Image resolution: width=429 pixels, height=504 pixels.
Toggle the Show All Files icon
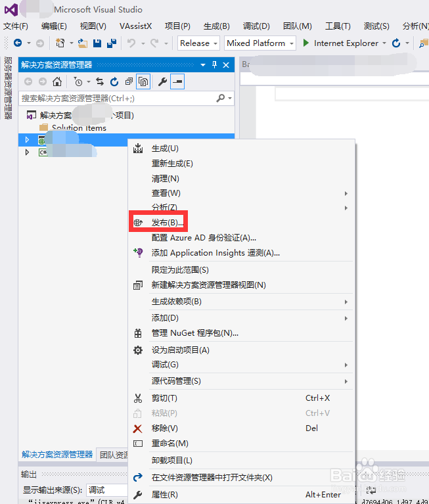pyautogui.click(x=143, y=81)
